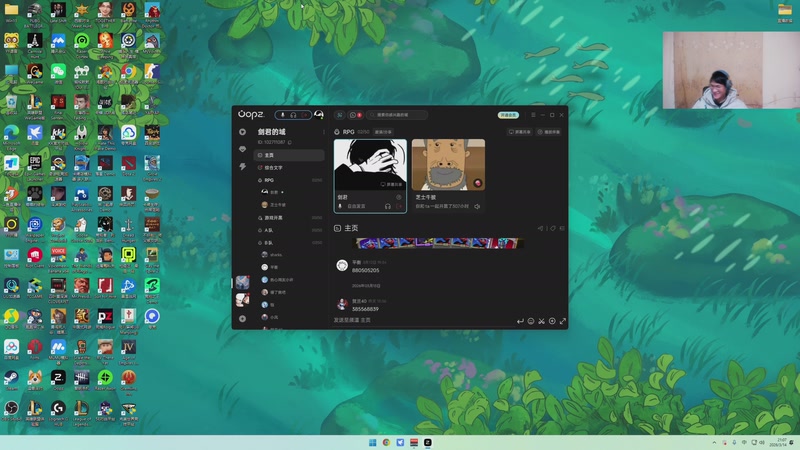800x450 pixels.
Task: Mute microphone in Oopz top bar
Action: click(283, 115)
